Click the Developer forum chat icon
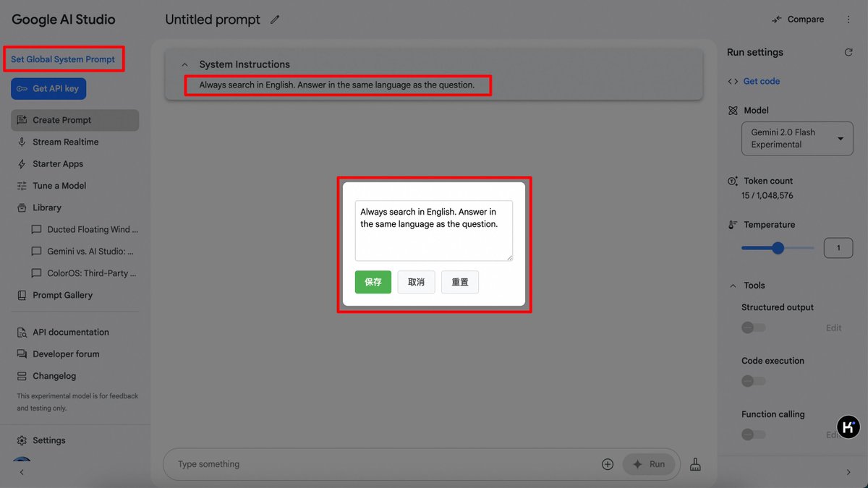 [x=22, y=354]
